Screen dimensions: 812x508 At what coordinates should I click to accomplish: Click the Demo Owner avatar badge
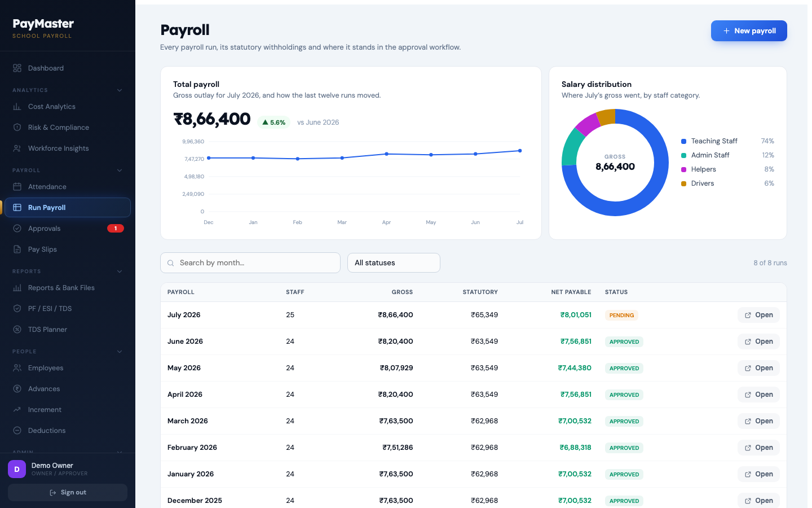click(x=17, y=469)
